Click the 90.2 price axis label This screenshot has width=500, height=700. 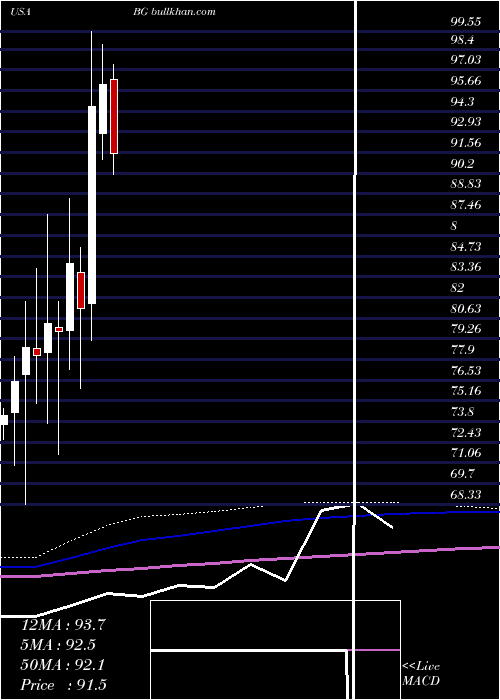462,164
